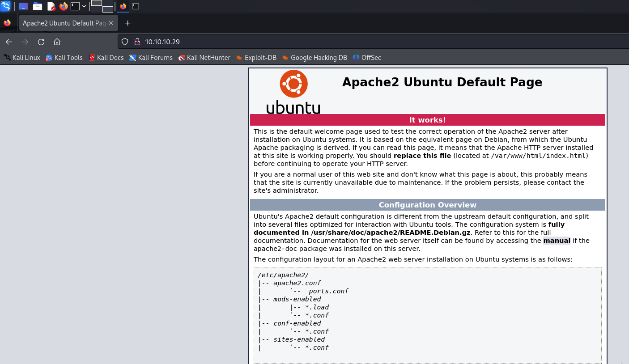Open a new browser tab
This screenshot has width=629, height=364.
127,23
